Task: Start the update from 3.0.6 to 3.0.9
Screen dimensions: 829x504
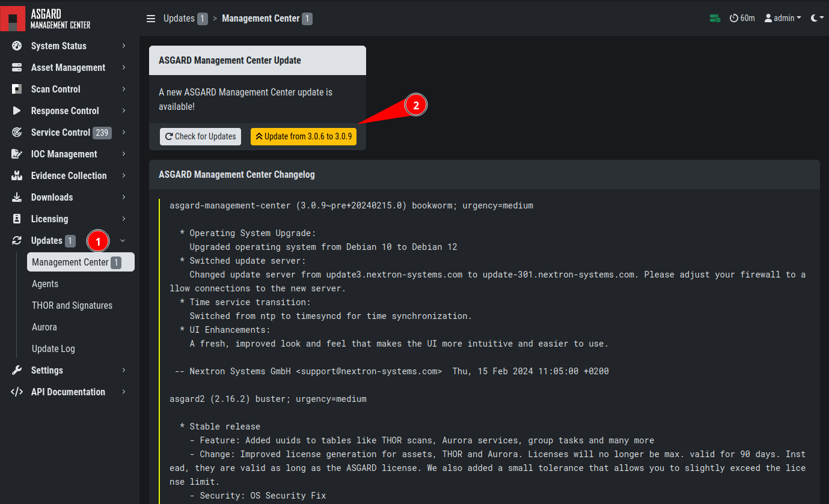Action: 304,136
